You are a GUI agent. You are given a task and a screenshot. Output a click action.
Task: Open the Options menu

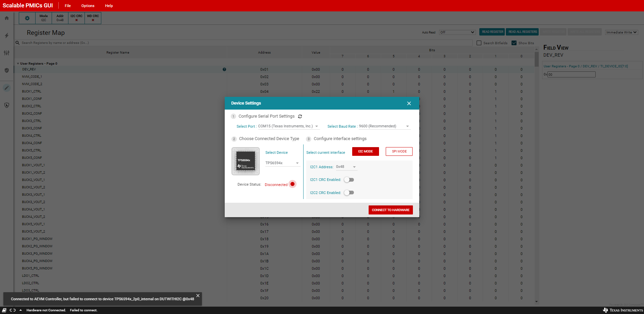88,6
